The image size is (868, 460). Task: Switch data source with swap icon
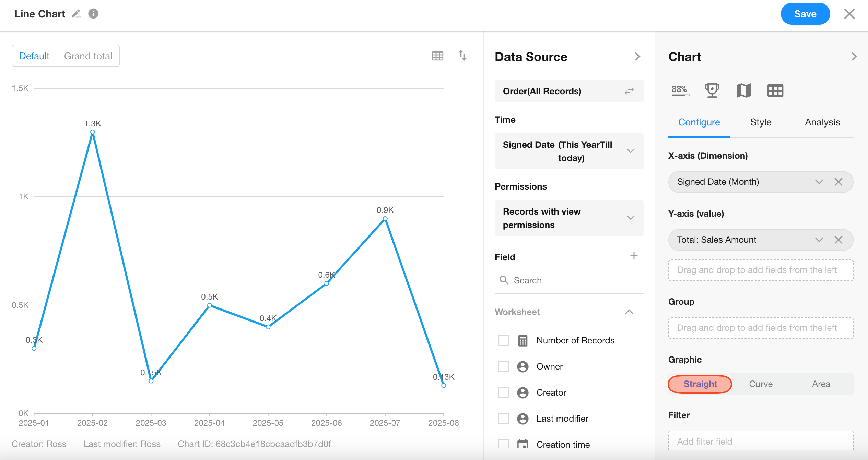pos(629,91)
